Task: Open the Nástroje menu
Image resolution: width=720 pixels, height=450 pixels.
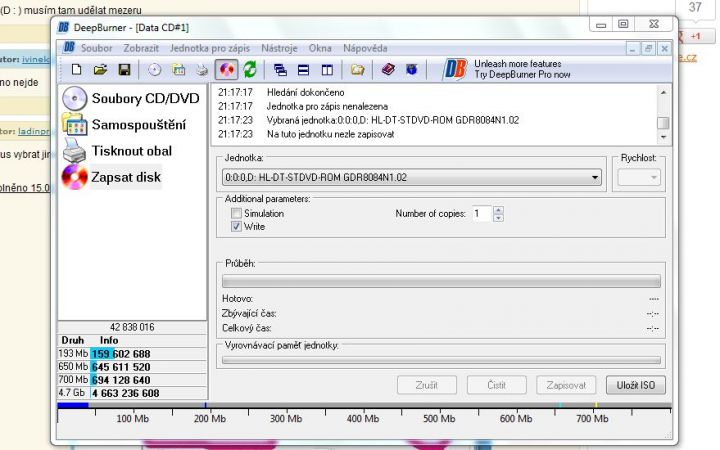Action: (x=279, y=48)
